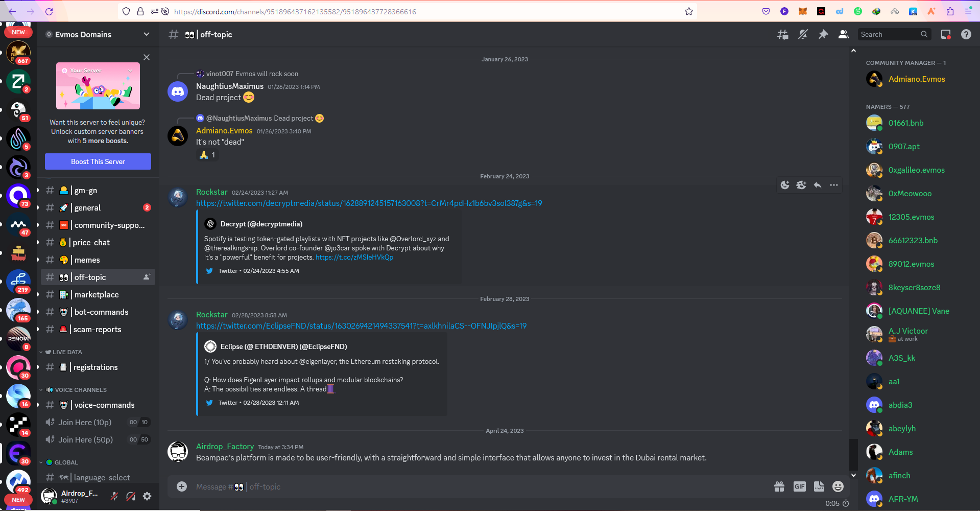Open More options on Rockstar's message
This screenshot has height=511, width=980.
834,185
